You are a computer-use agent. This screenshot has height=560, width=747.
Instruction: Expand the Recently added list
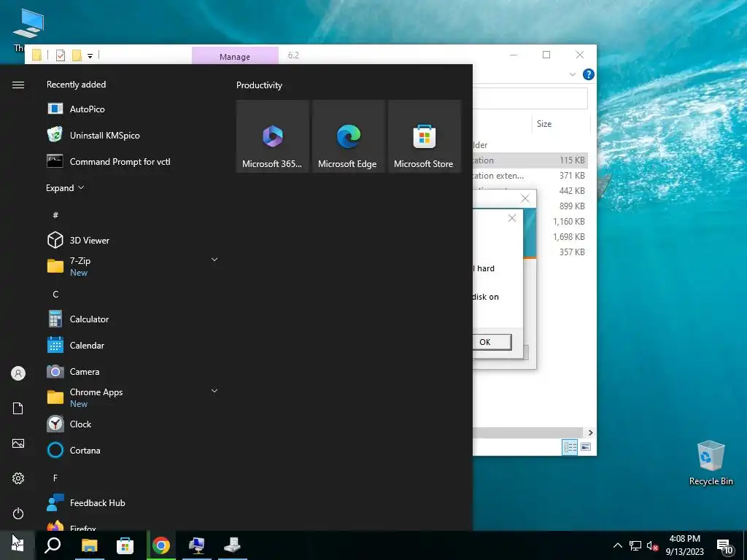(x=65, y=187)
